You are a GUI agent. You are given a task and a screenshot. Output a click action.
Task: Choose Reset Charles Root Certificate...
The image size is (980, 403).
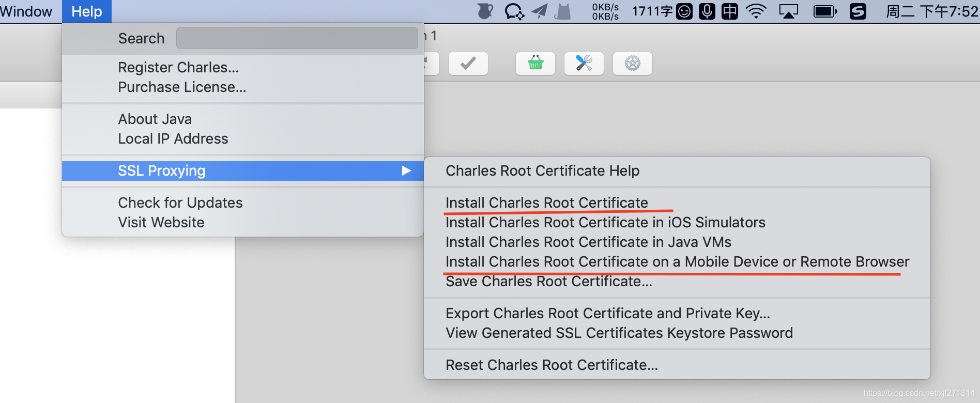tap(677, 365)
